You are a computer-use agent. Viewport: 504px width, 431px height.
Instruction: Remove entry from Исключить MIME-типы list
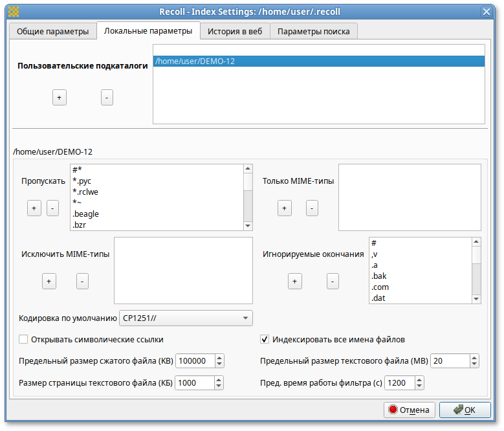pos(82,281)
